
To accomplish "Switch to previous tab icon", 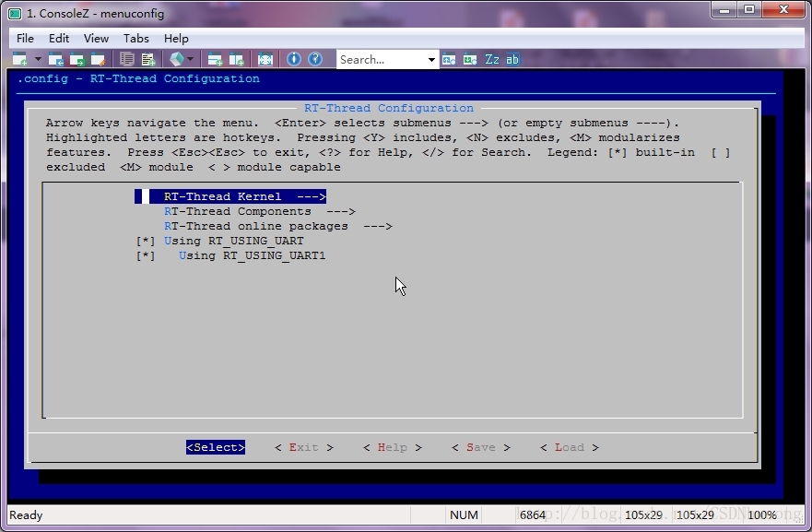I will [55, 59].
